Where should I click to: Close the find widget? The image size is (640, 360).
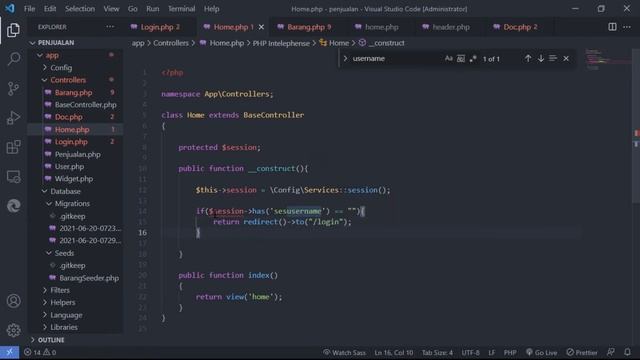[x=566, y=59]
